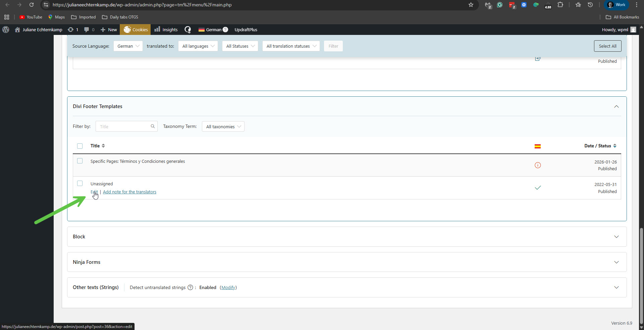
Task: Open the browser history clock icon
Action: pyautogui.click(x=590, y=5)
